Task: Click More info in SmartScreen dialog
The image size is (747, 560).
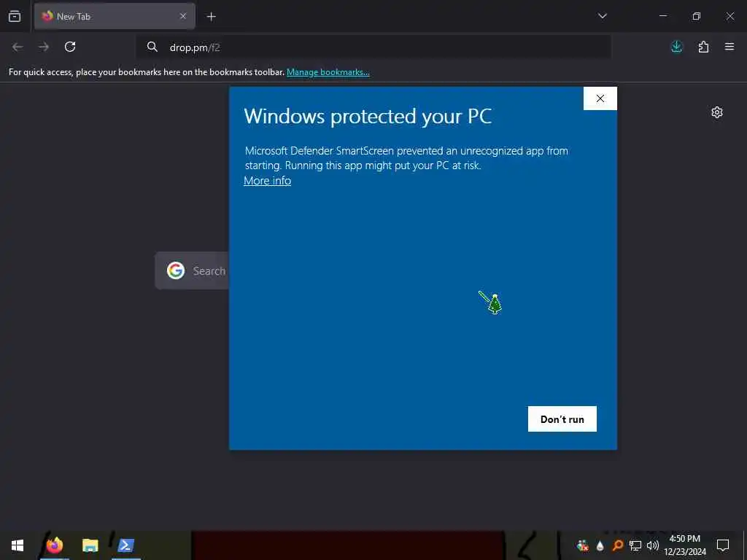Action: [x=267, y=181]
